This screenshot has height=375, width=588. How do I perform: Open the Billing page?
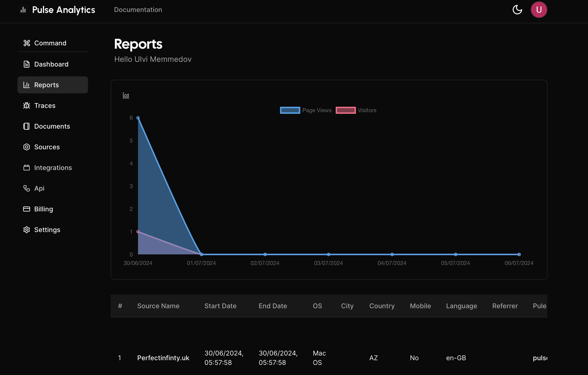[x=53, y=209]
